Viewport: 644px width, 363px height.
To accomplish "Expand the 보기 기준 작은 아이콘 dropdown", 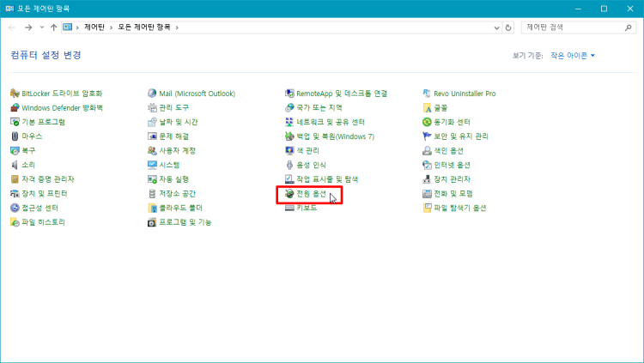I will click(573, 56).
